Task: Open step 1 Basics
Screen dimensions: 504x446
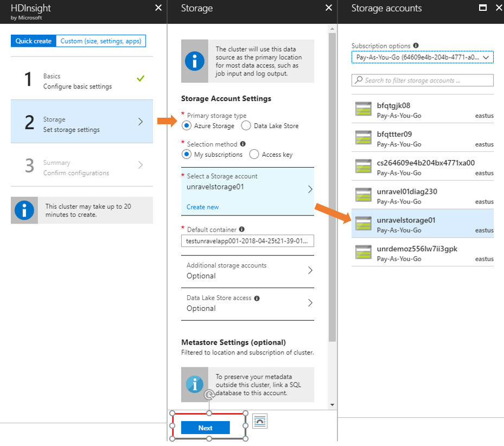Action: (82, 79)
